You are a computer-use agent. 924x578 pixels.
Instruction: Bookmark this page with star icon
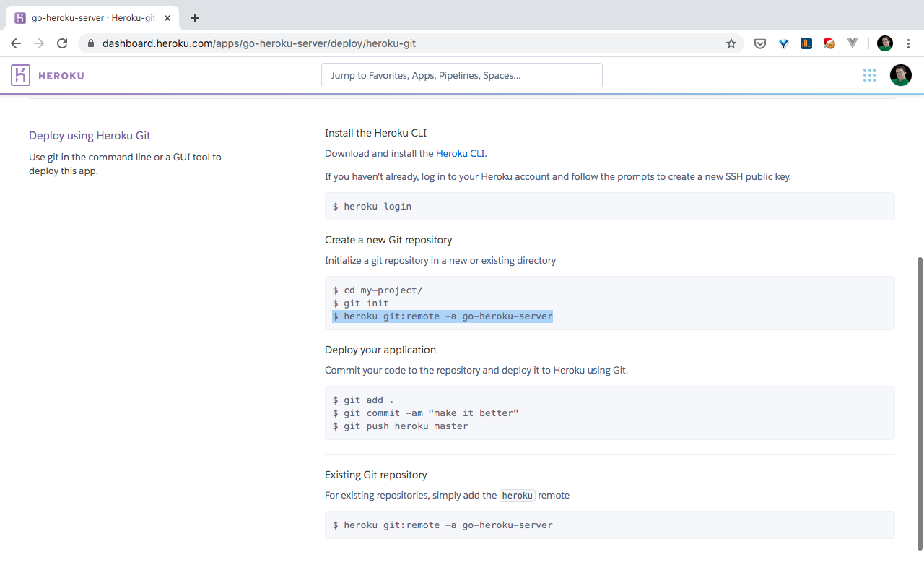[731, 43]
